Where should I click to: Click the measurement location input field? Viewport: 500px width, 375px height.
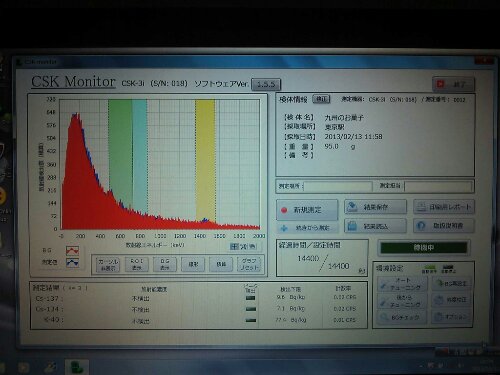point(338,186)
